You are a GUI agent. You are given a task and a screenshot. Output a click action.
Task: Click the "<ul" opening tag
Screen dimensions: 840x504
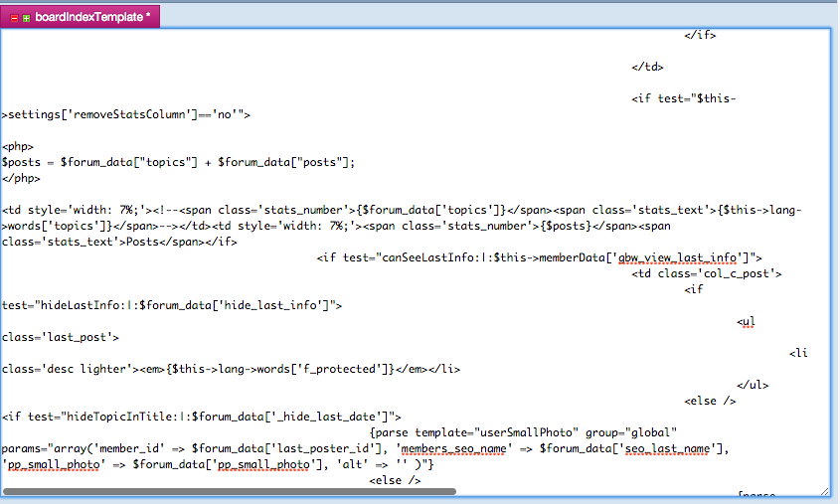click(746, 321)
